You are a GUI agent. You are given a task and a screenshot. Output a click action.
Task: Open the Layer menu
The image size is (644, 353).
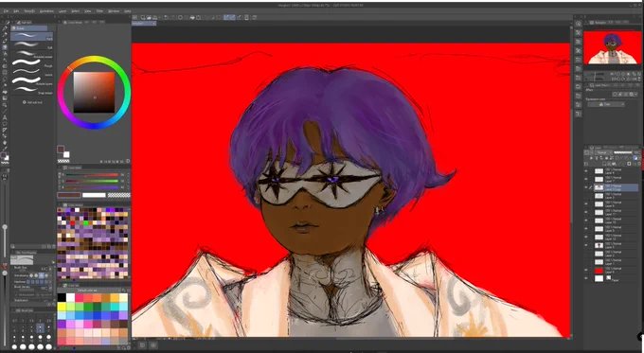point(63,11)
